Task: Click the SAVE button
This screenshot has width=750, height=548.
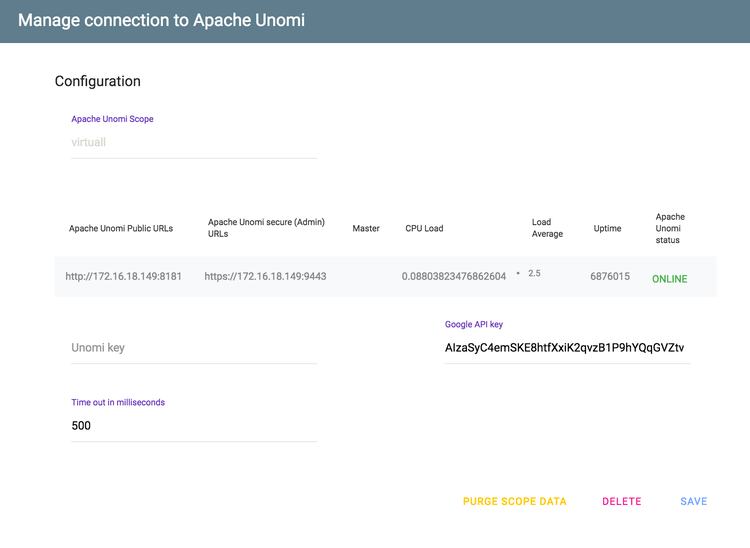Action: tap(694, 501)
